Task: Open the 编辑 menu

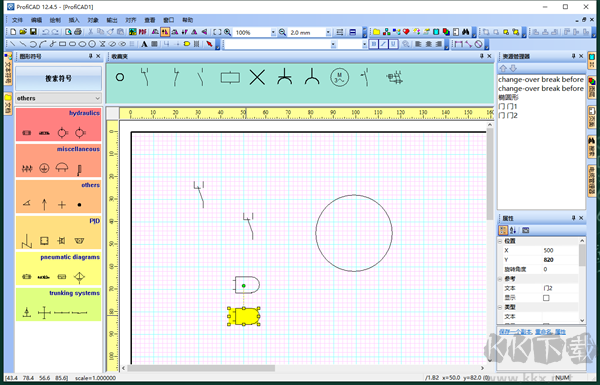Action: click(x=36, y=20)
